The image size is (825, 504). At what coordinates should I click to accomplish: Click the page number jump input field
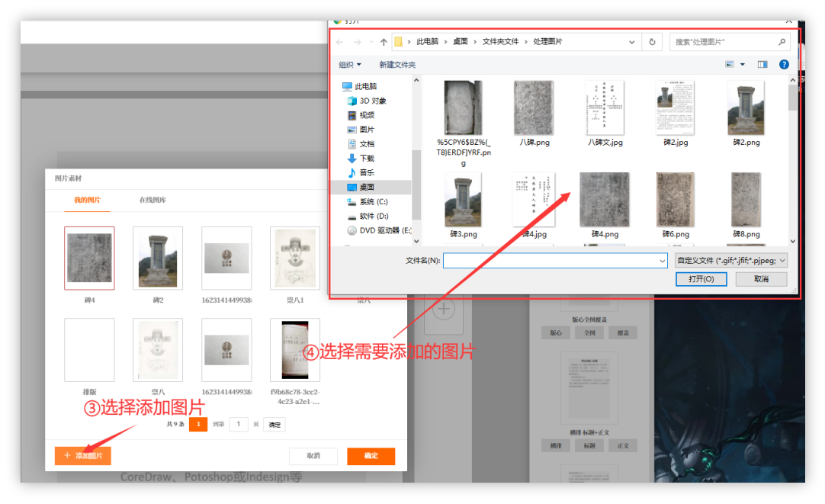tap(239, 424)
